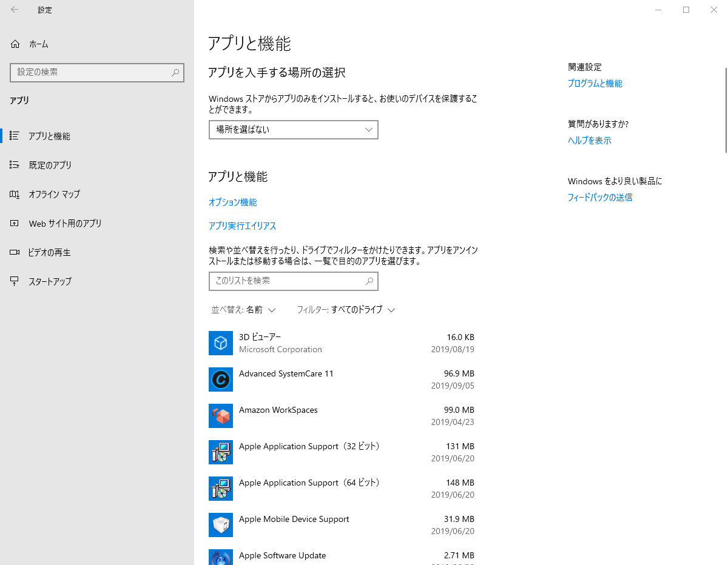Click the Apple Software Update icon

pyautogui.click(x=221, y=557)
